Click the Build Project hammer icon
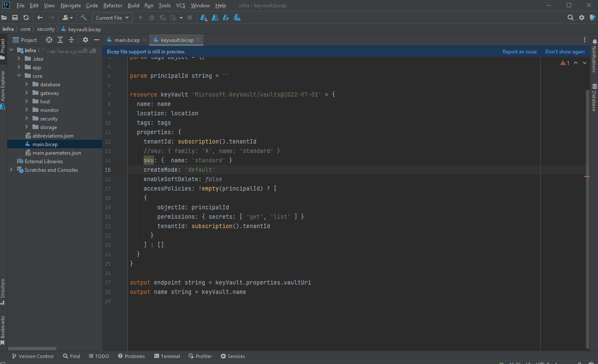This screenshot has width=598, height=364. pos(83,18)
